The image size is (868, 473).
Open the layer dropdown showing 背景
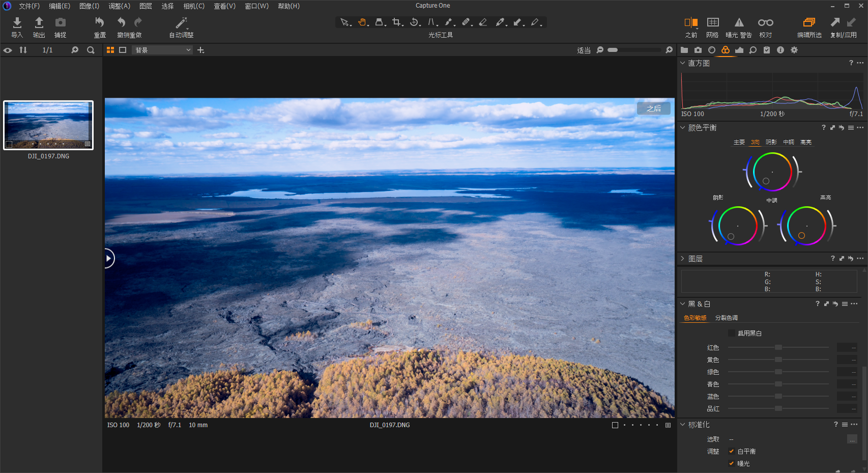(x=162, y=50)
